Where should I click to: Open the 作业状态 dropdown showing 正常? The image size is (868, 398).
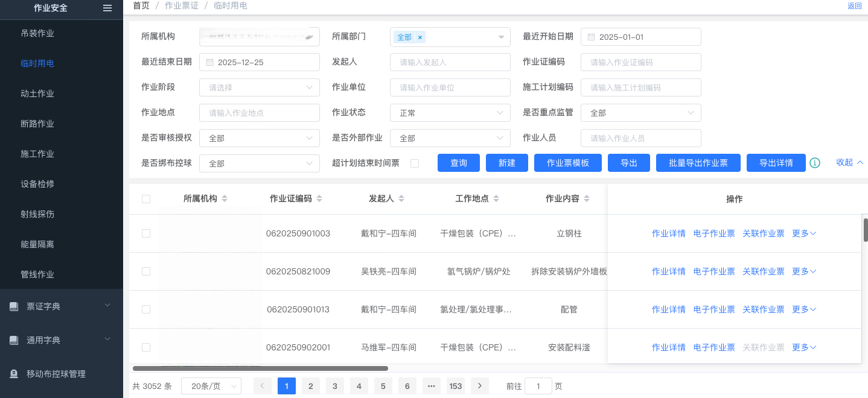click(x=450, y=113)
